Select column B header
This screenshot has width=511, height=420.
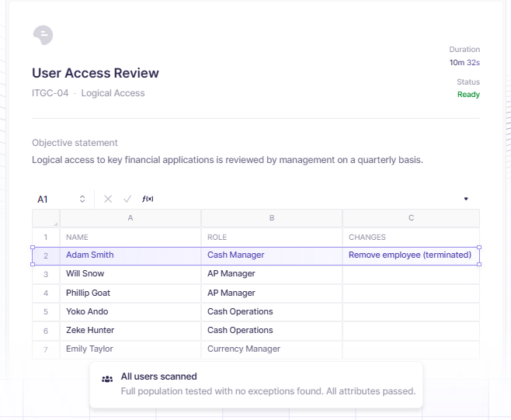pyautogui.click(x=272, y=218)
